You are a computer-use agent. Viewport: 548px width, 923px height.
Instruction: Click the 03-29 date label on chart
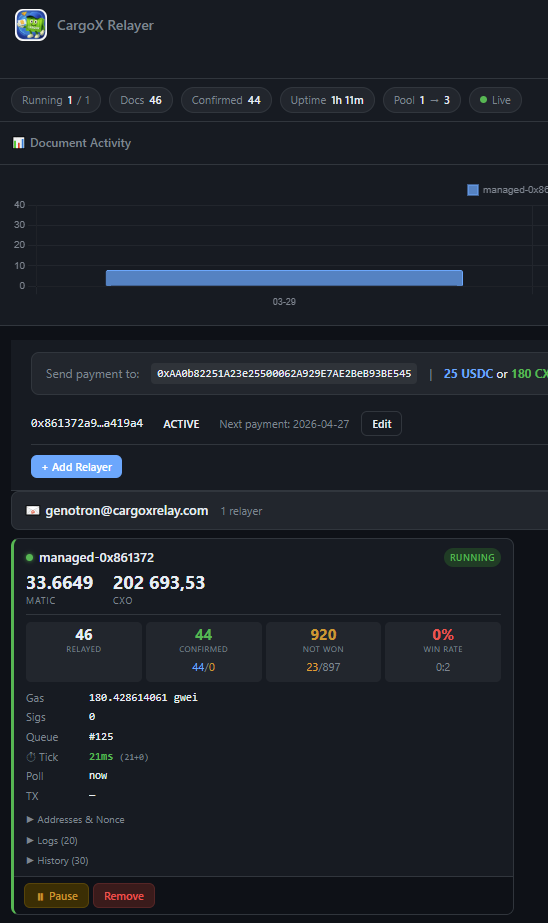click(x=284, y=301)
